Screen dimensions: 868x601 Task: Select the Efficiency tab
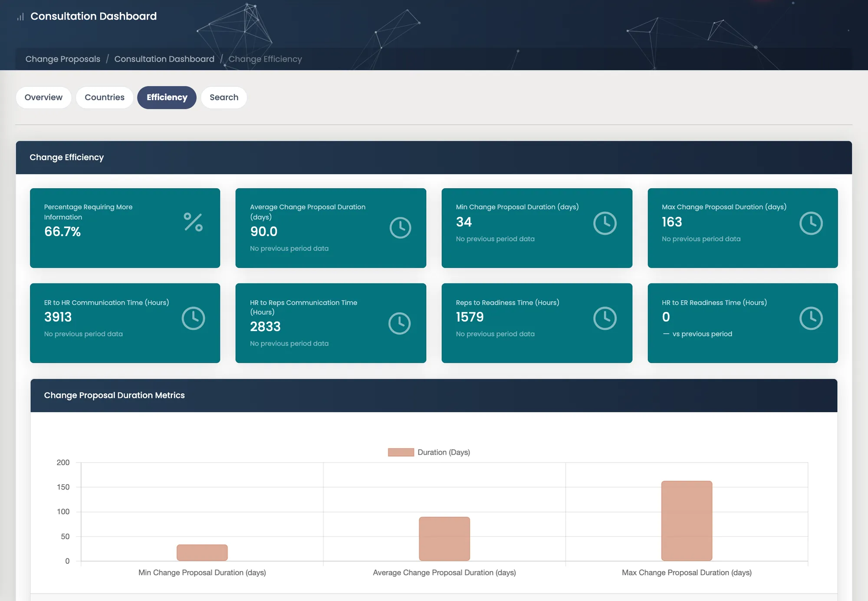tap(167, 97)
